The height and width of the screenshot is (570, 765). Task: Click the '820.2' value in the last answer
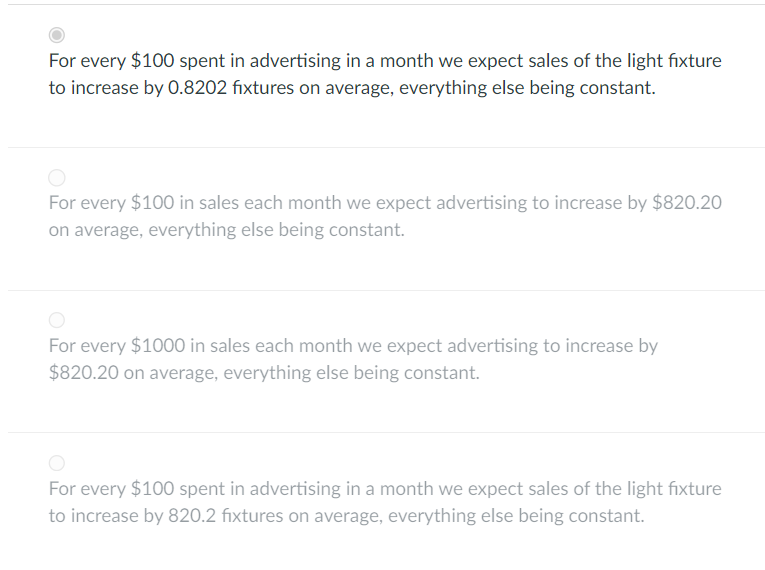click(192, 516)
